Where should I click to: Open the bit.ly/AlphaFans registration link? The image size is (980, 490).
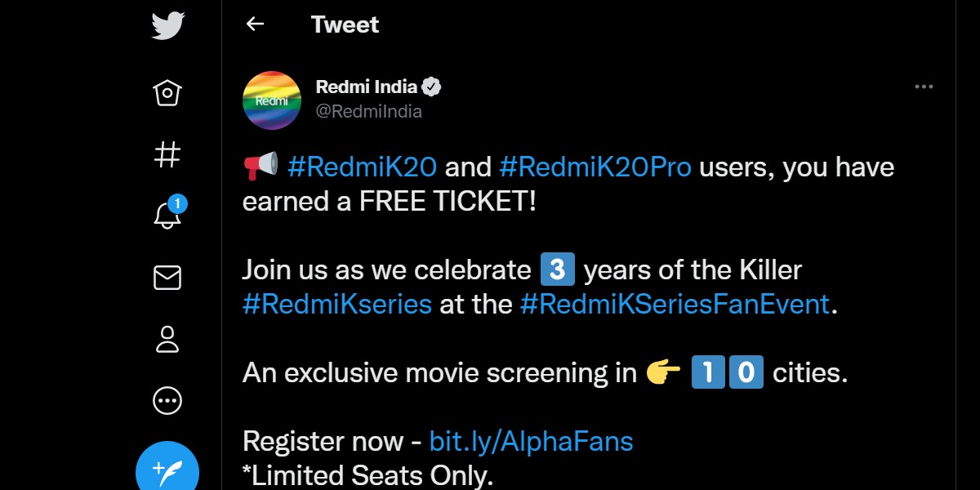click(530, 441)
